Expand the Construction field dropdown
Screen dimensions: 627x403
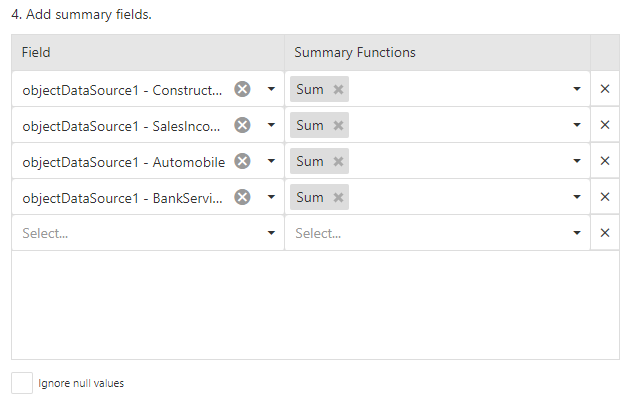(271, 89)
